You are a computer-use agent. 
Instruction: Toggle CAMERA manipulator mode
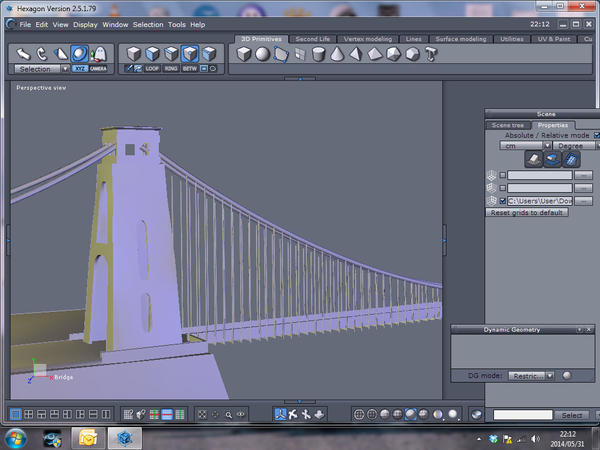(x=98, y=69)
